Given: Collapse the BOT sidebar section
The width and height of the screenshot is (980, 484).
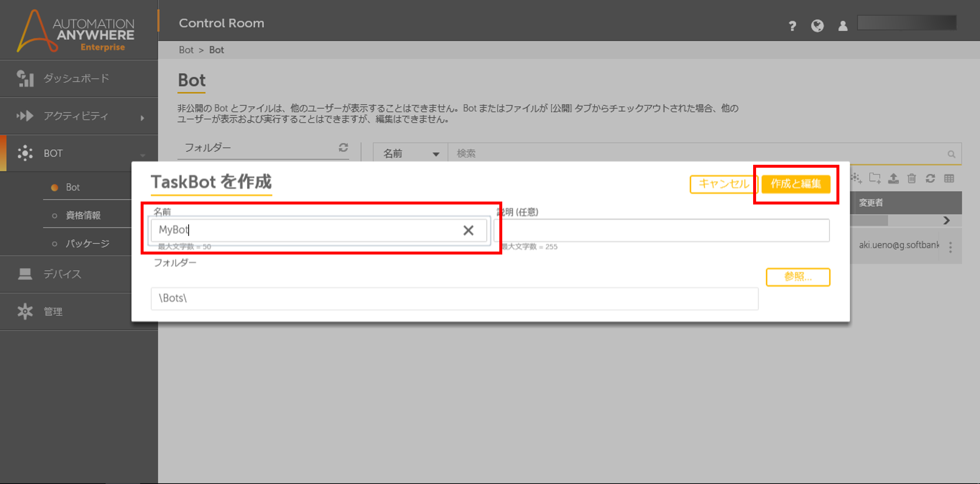Looking at the screenshot, I should (x=79, y=153).
